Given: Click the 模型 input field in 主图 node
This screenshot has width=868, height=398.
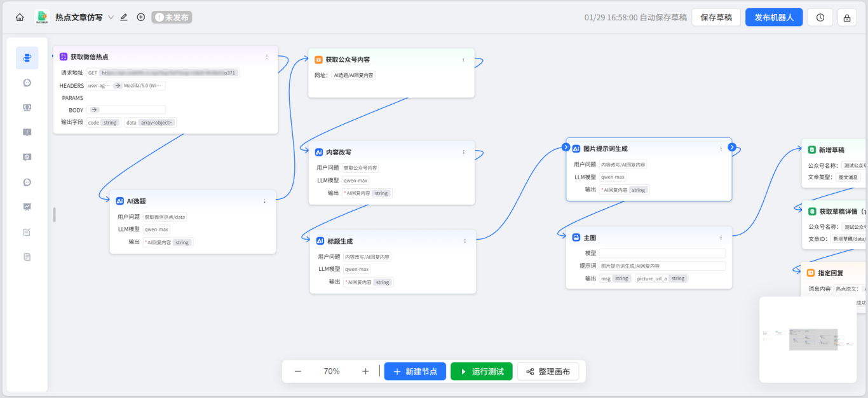Looking at the screenshot, I should coord(661,253).
